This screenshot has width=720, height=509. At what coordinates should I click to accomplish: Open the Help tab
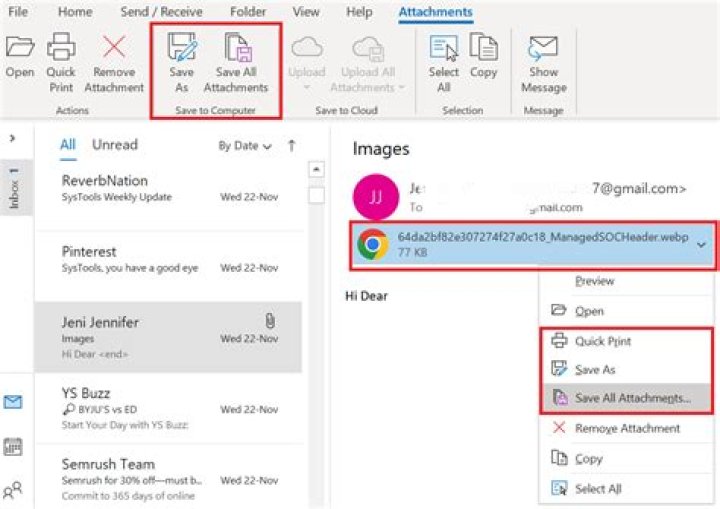pyautogui.click(x=359, y=11)
